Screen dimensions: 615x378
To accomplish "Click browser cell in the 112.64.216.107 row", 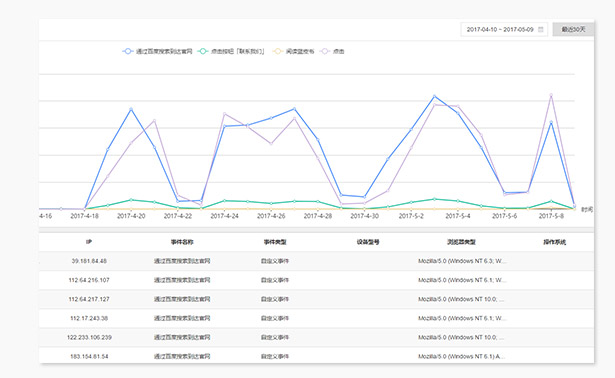I will [x=462, y=280].
